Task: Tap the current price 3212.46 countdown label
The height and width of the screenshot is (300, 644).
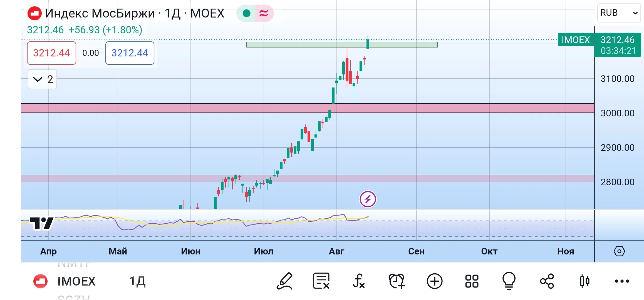Action: tap(618, 45)
